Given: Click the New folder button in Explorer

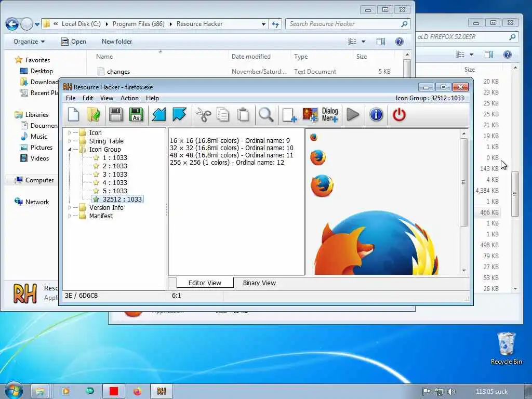Looking at the screenshot, I should (117, 42).
